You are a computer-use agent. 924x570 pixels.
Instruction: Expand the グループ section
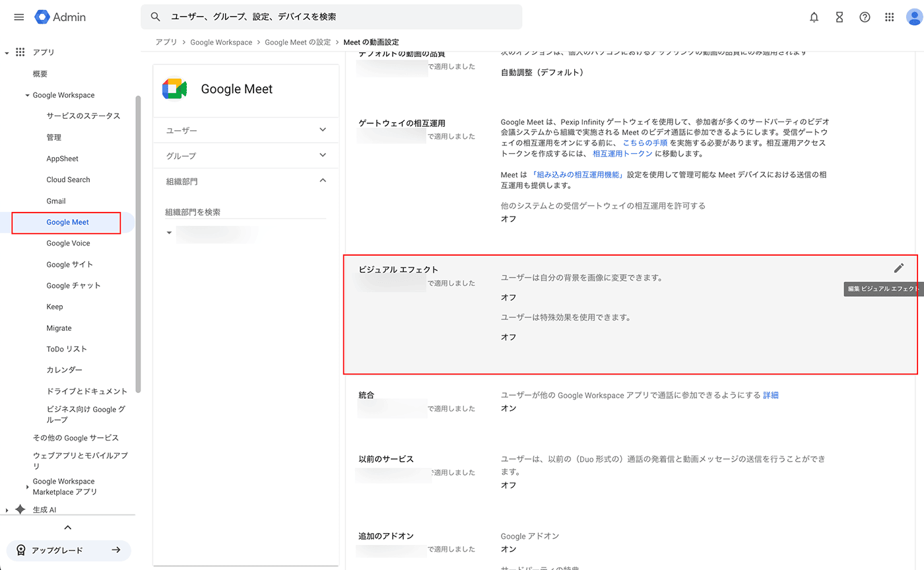point(323,155)
